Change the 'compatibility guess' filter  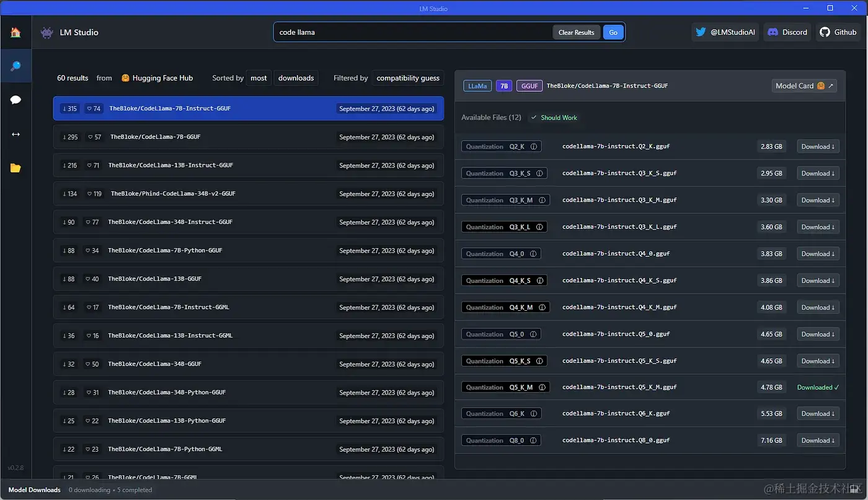pos(408,78)
